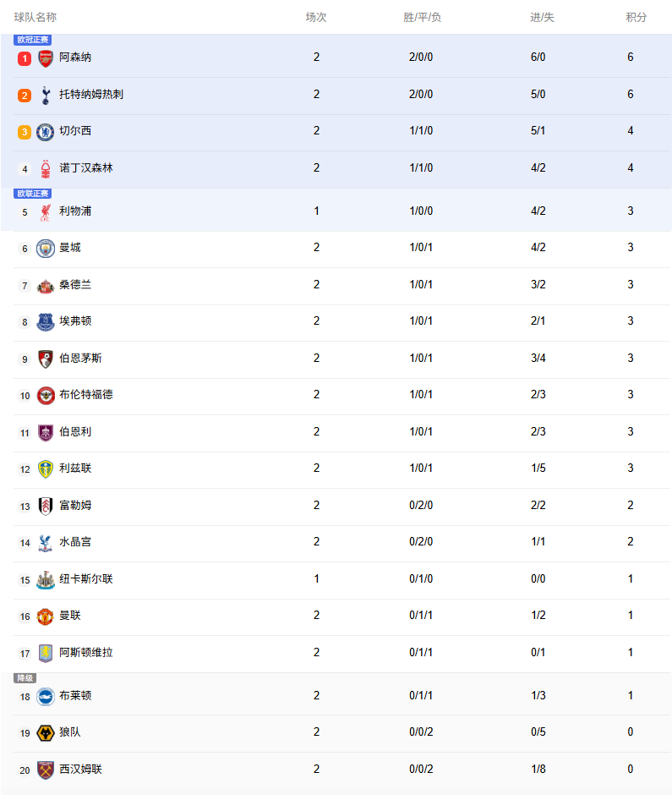Viewport: 672px width, 800px height.
Task: Open team name 布伦特福德
Action: [85, 394]
